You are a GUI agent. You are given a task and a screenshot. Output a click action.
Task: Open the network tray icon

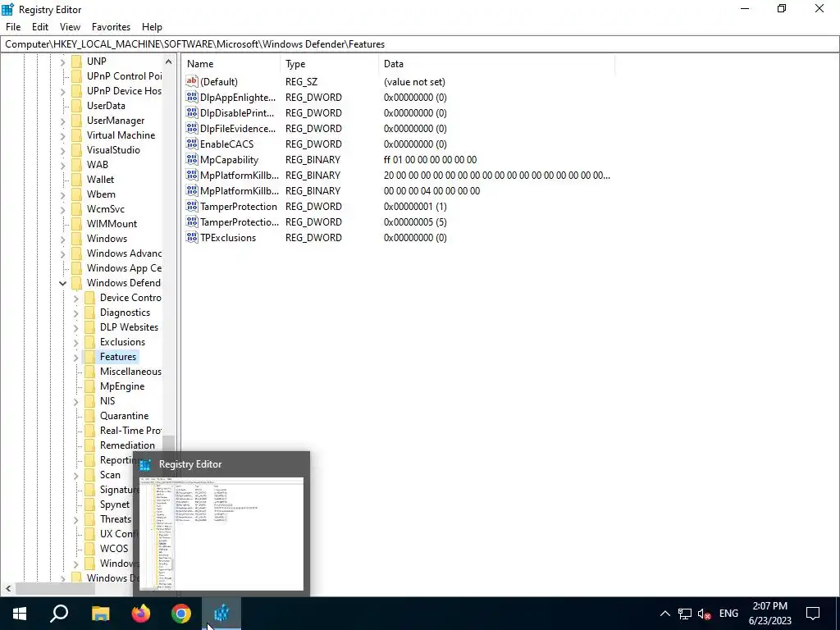[685, 614]
